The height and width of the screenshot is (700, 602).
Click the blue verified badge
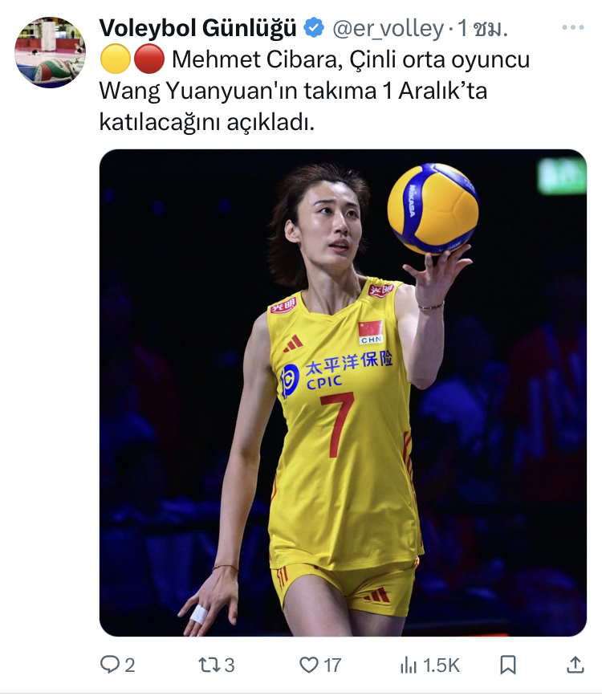(314, 28)
